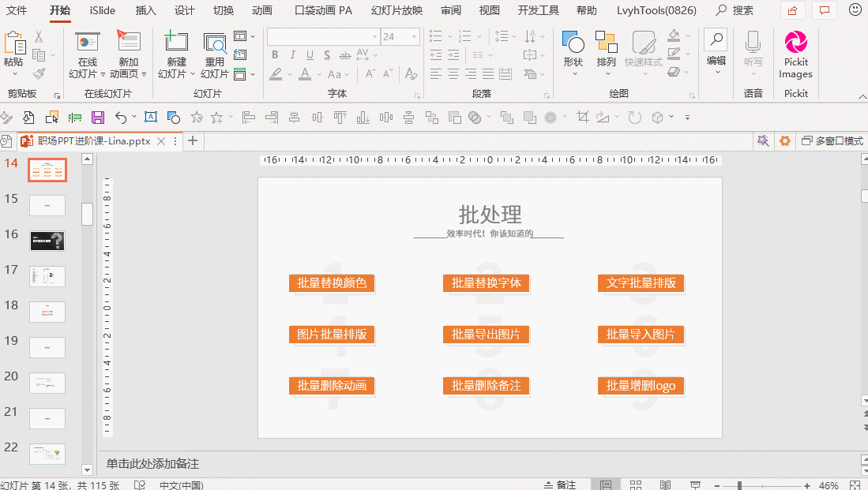
Task: Click the purple Save icon in quick toolbar
Action: pos(98,118)
